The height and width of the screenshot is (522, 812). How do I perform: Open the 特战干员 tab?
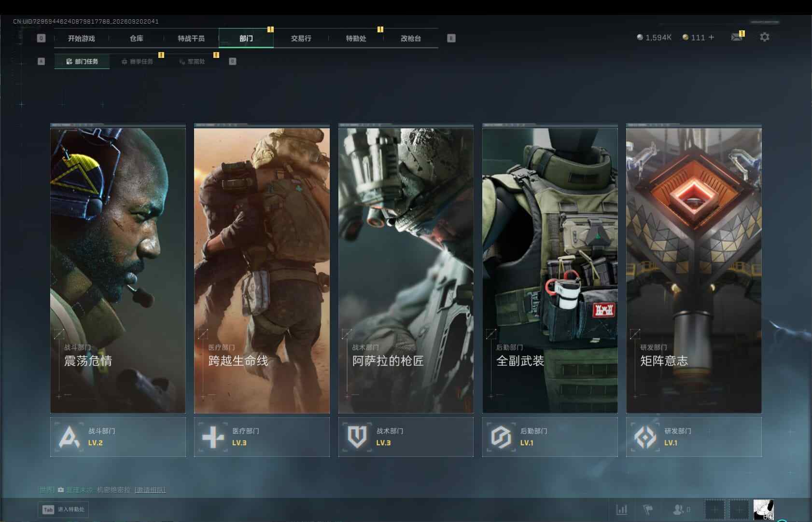point(191,38)
